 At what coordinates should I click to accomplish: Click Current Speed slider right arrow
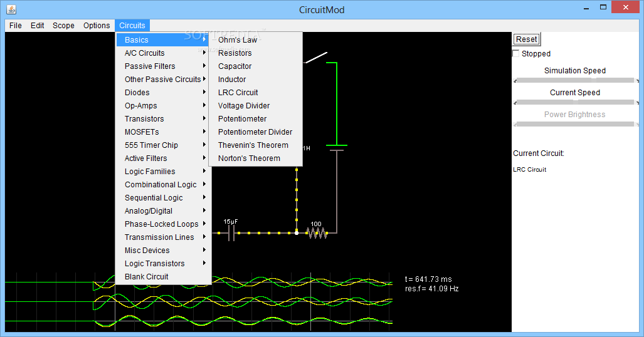click(x=637, y=103)
